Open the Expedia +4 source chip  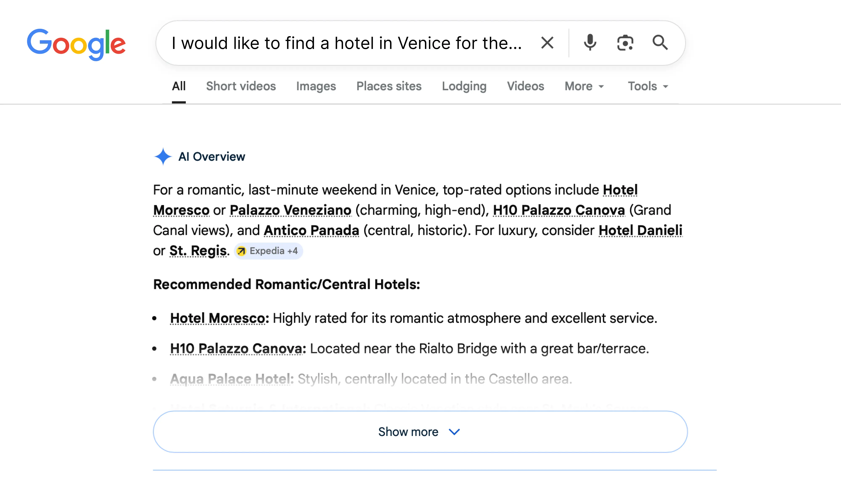click(268, 251)
